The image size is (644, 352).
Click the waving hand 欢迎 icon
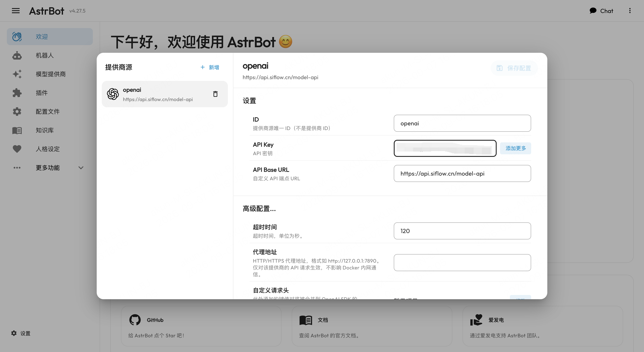tap(17, 37)
